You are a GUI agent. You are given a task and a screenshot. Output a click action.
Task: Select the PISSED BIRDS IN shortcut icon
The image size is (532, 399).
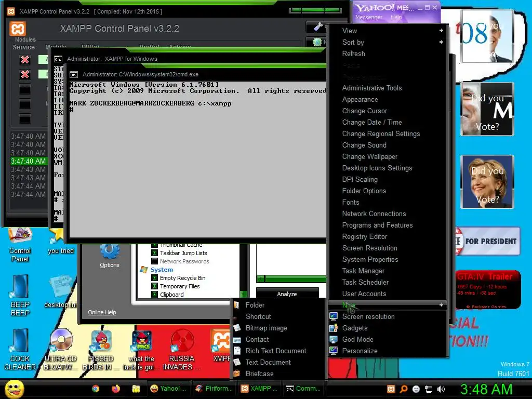point(101,350)
